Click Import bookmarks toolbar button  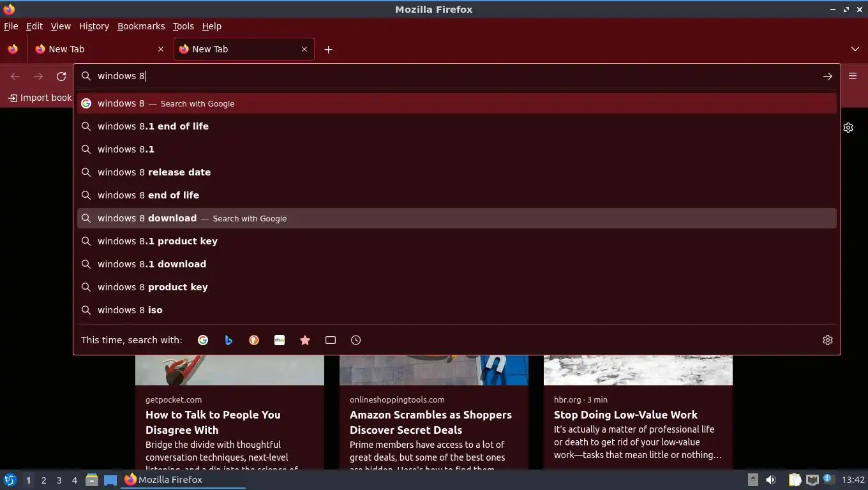[x=40, y=98]
